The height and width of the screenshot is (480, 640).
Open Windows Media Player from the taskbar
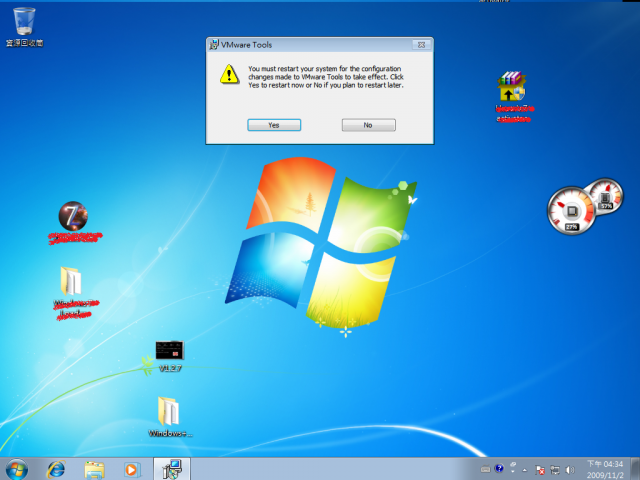(x=132, y=469)
